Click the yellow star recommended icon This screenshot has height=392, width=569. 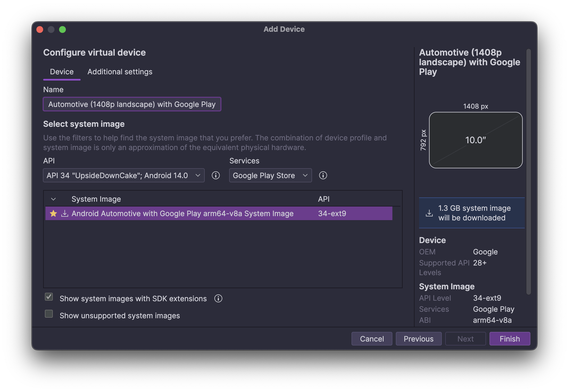pos(53,213)
